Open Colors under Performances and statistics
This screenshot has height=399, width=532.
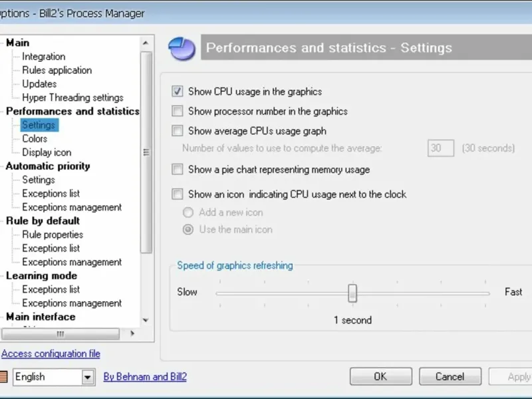[35, 138]
